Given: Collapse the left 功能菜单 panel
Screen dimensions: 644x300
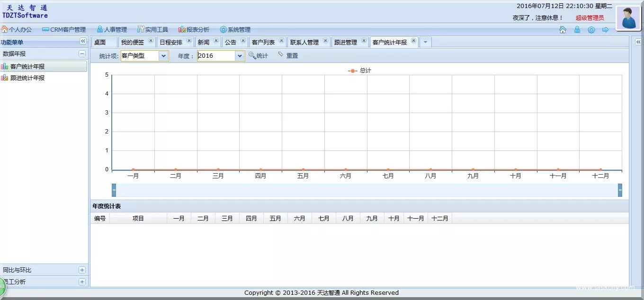Looking at the screenshot, I should (82, 42).
